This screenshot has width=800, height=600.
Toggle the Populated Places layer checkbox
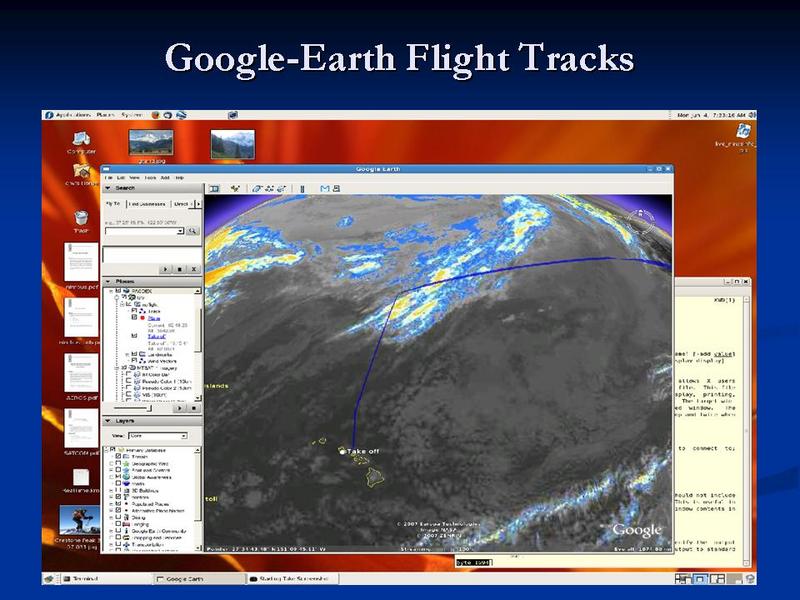(118, 504)
